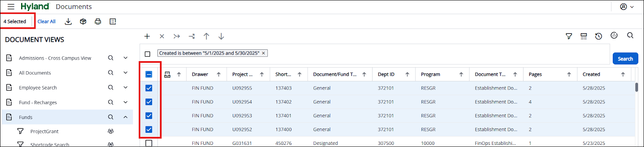Move condition down with down arrow
644x147 pixels.
221,36
